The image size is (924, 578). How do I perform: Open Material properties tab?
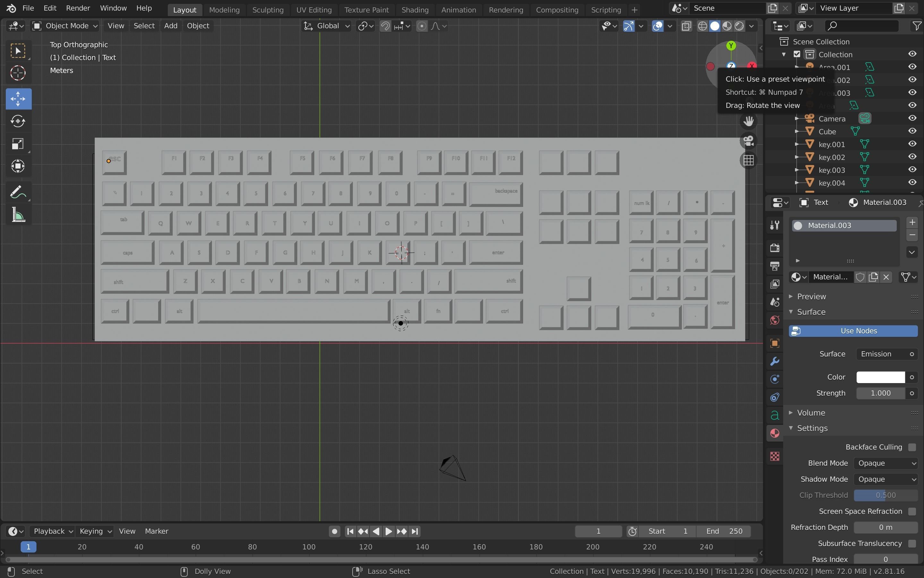click(775, 433)
